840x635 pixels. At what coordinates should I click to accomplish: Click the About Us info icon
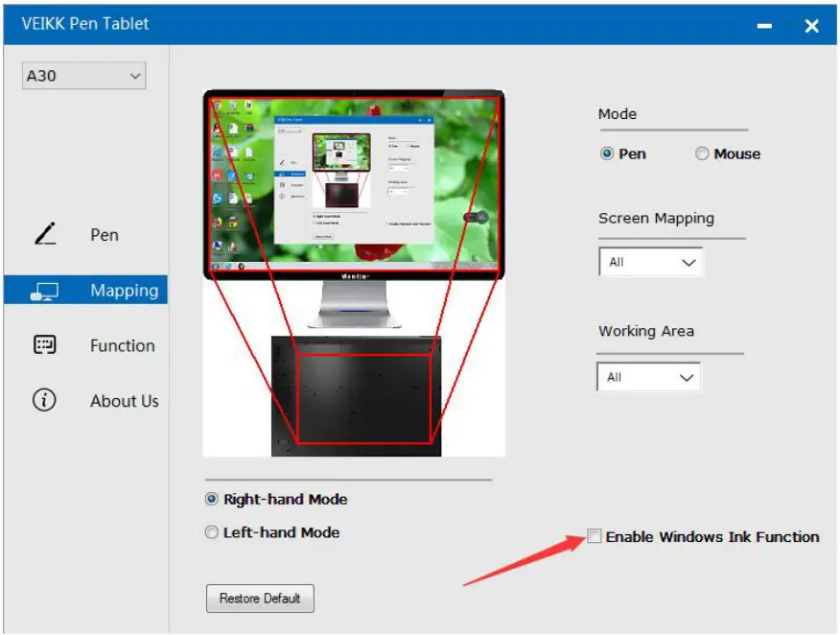click(x=44, y=400)
